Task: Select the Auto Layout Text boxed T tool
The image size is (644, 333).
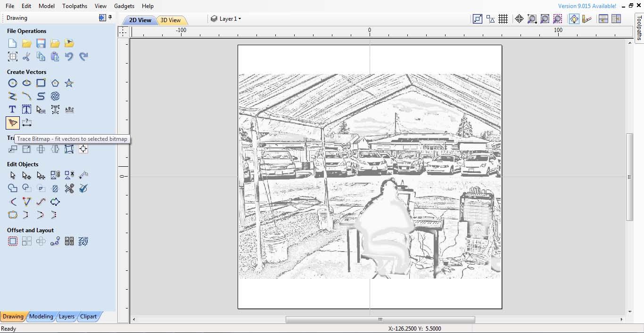Action: click(x=27, y=109)
